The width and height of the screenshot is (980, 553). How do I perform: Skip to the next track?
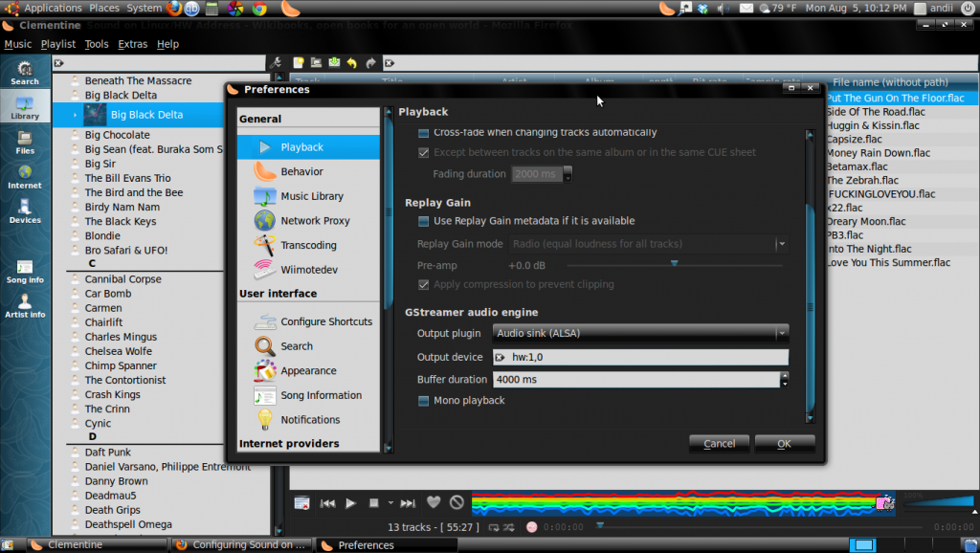[408, 503]
